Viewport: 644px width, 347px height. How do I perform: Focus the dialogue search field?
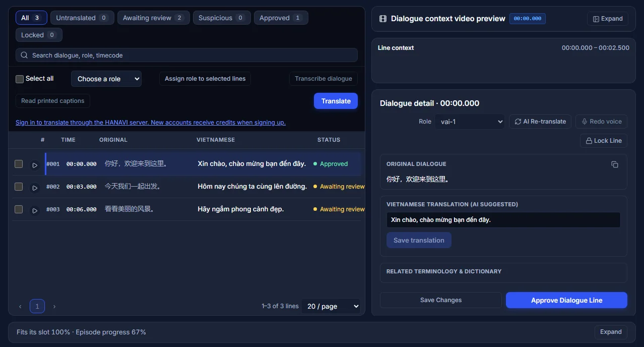pyautogui.click(x=186, y=55)
